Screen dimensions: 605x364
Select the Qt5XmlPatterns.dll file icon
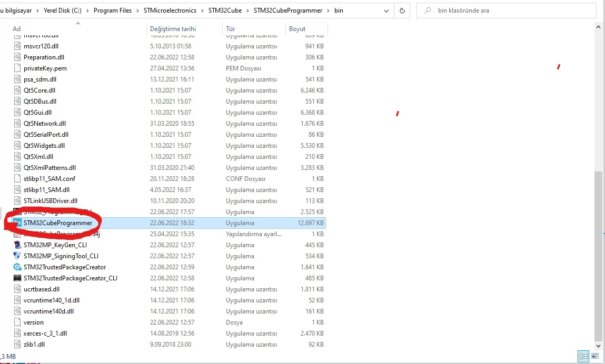[17, 168]
